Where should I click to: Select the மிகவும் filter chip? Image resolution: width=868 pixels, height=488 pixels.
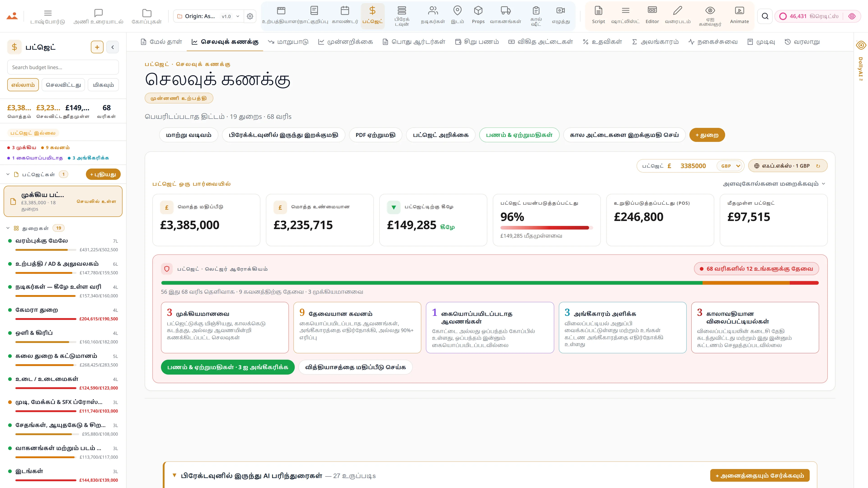tap(103, 85)
